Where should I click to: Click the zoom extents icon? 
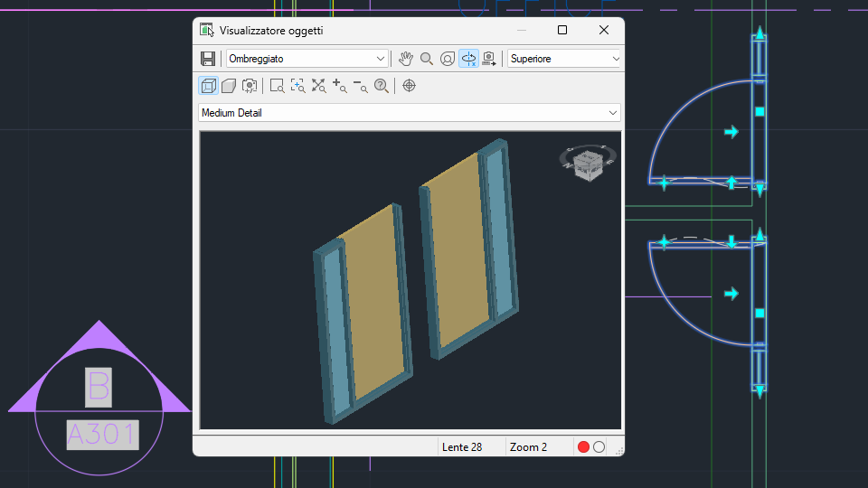pyautogui.click(x=319, y=86)
